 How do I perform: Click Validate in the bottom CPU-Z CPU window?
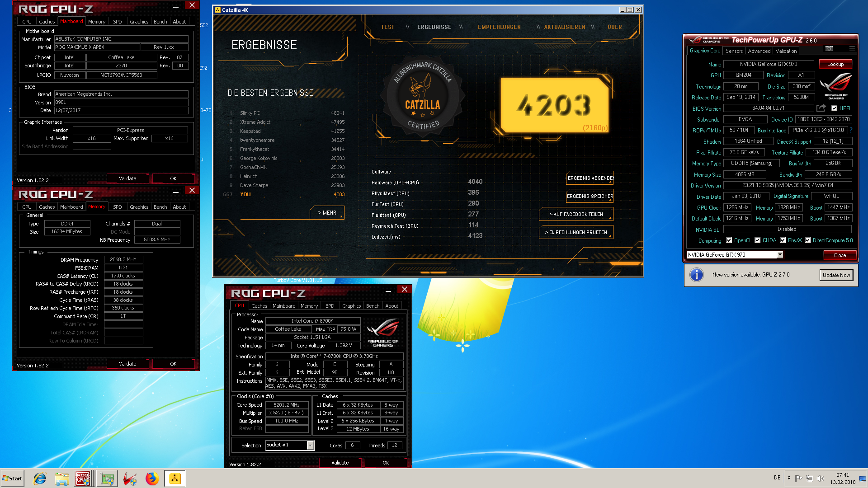[340, 463]
